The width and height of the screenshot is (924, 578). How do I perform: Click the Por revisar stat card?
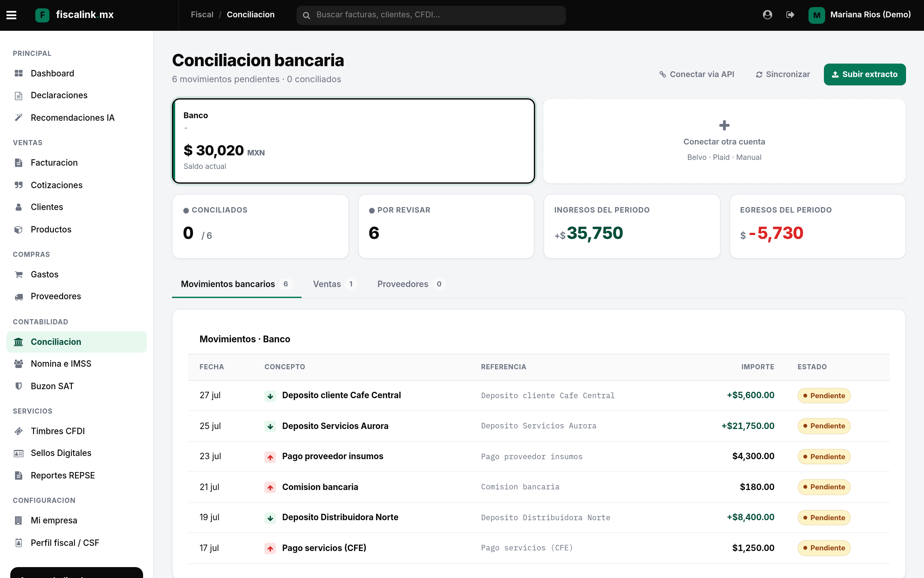[446, 226]
